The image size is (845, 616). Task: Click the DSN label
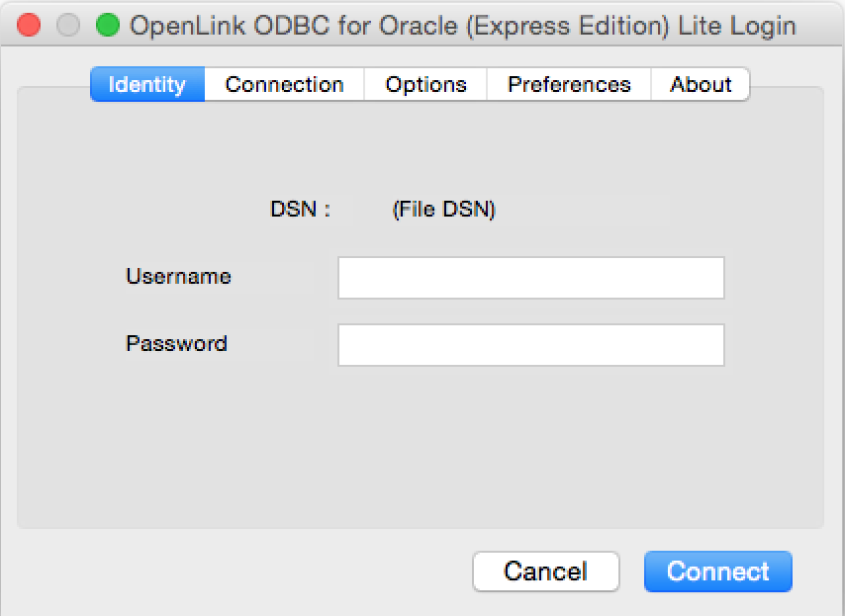(x=300, y=209)
